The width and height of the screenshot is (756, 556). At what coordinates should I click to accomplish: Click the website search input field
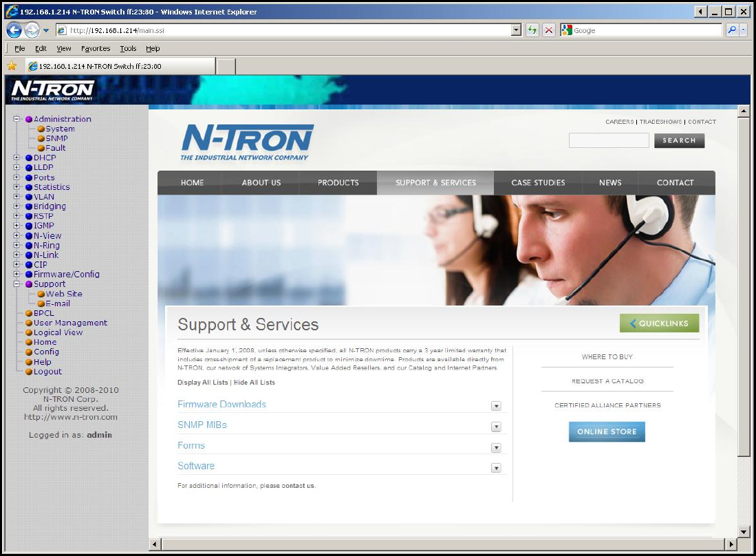609,140
